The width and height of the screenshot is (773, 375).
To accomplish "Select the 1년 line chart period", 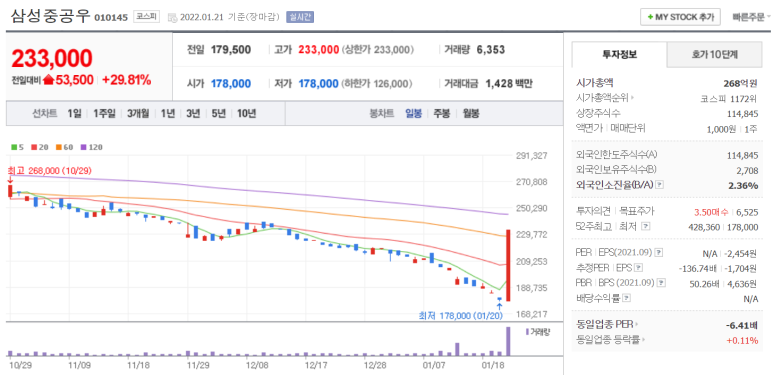I will point(168,113).
